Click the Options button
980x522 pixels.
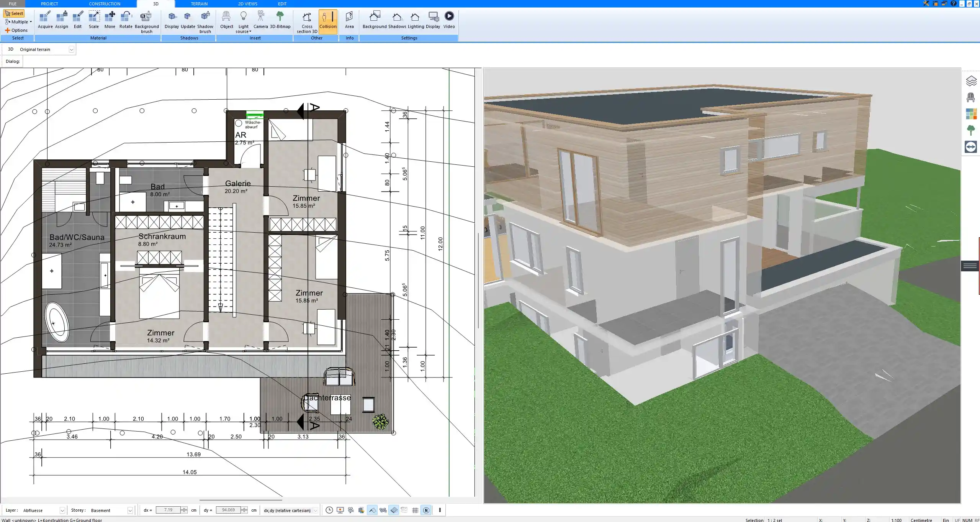click(x=16, y=30)
